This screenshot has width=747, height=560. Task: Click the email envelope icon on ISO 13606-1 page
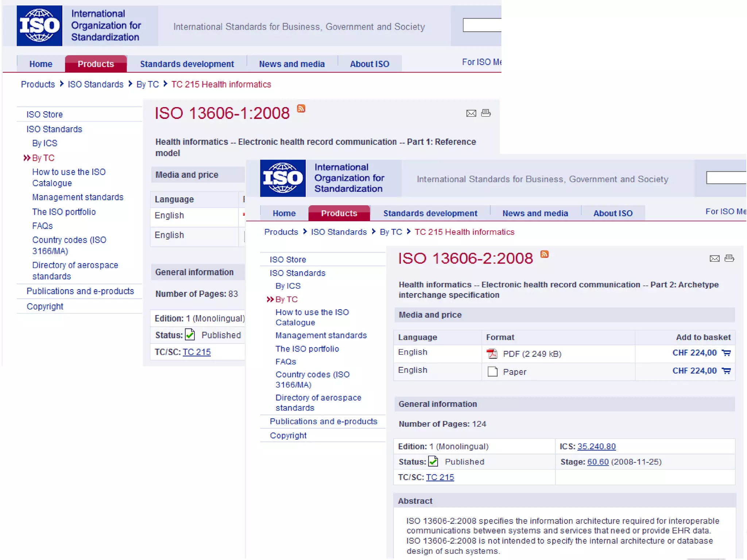tap(471, 113)
